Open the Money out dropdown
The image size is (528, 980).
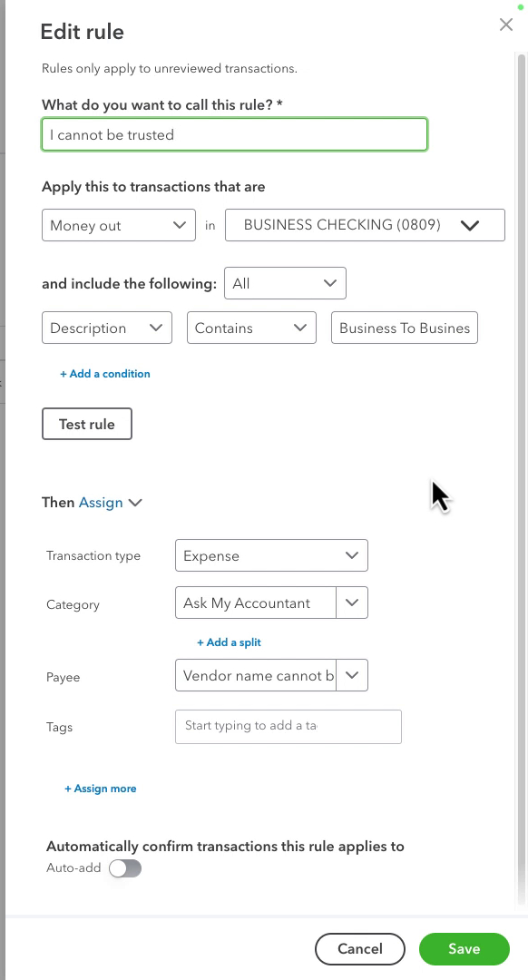coord(119,225)
